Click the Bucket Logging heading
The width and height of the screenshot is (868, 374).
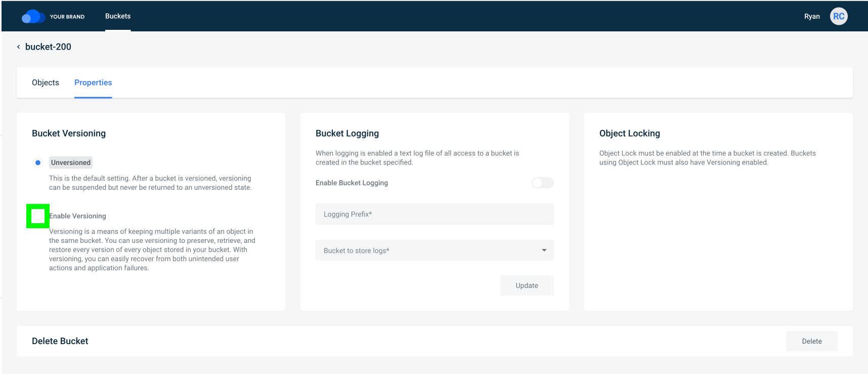pyautogui.click(x=347, y=133)
